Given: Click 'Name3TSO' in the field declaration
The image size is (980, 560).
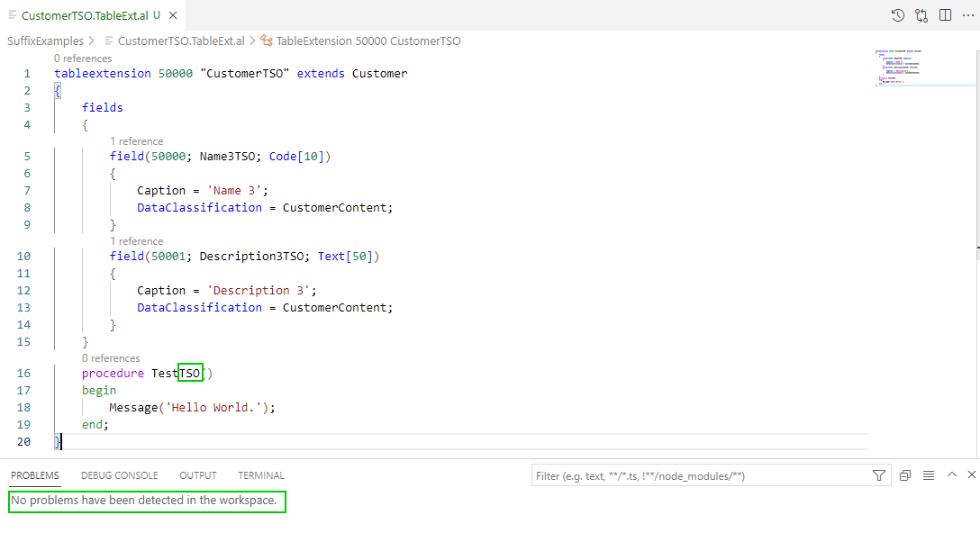Looking at the screenshot, I should (228, 157).
